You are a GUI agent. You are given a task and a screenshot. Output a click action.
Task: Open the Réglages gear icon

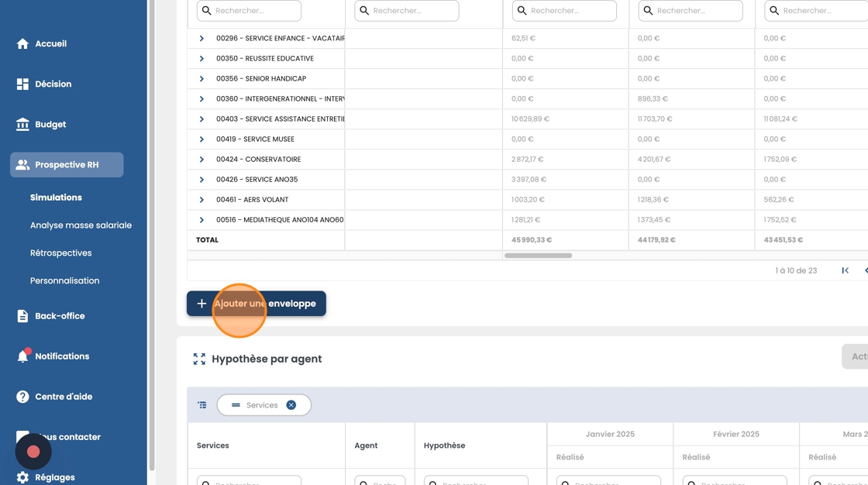(x=22, y=477)
